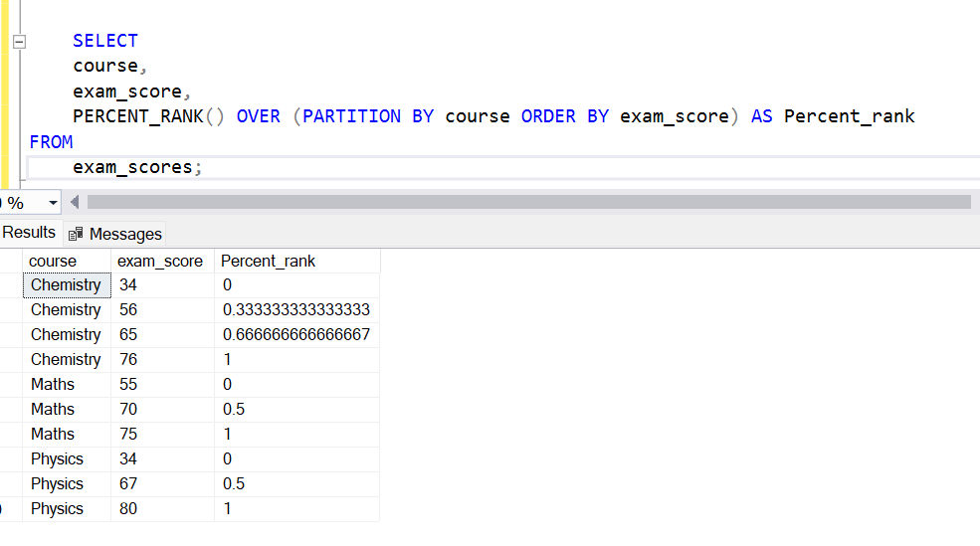
Task: Click the exam score cell showing 80
Action: click(128, 509)
